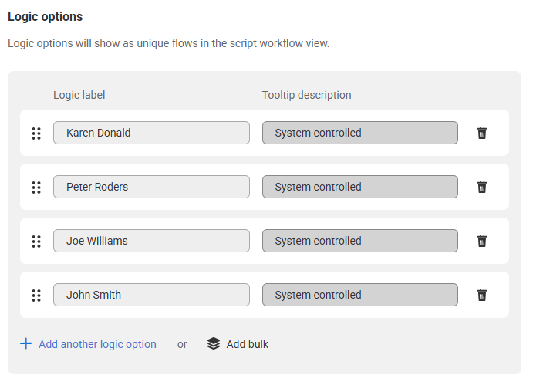This screenshot has height=392, width=533.
Task: Click trash icon for John Smith
Action: (x=481, y=295)
